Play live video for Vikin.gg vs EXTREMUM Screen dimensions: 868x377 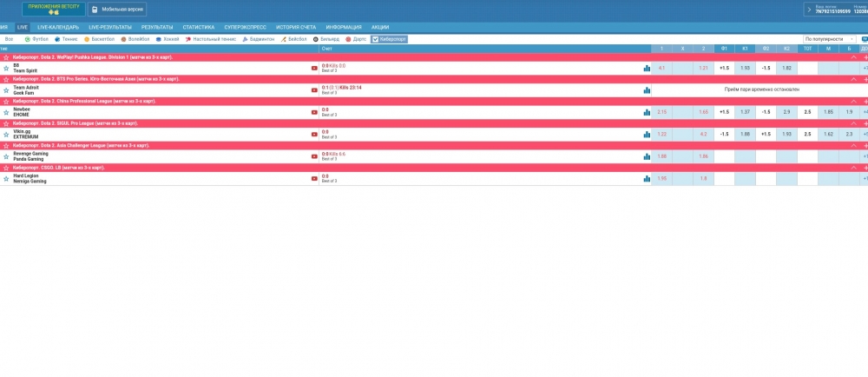click(x=314, y=135)
